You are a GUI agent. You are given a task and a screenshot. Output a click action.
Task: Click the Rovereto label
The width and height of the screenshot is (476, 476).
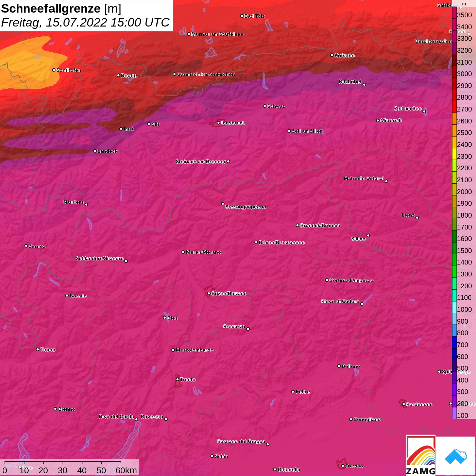[x=152, y=417]
